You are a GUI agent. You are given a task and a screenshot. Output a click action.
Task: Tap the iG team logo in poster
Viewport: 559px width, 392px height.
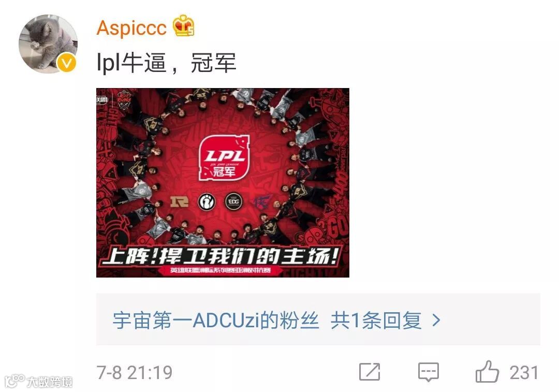tap(207, 202)
